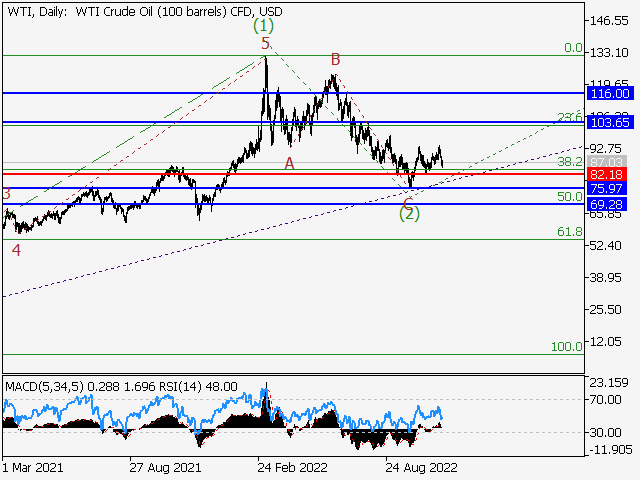The image size is (640, 480).
Task: Select the Fibonacci 38.2 level label
Action: [x=570, y=162]
